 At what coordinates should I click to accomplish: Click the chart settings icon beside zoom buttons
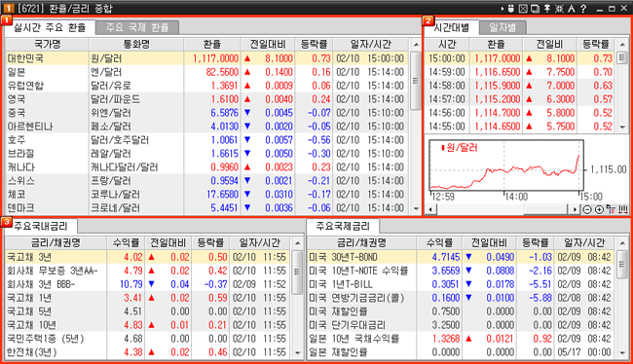point(612,209)
